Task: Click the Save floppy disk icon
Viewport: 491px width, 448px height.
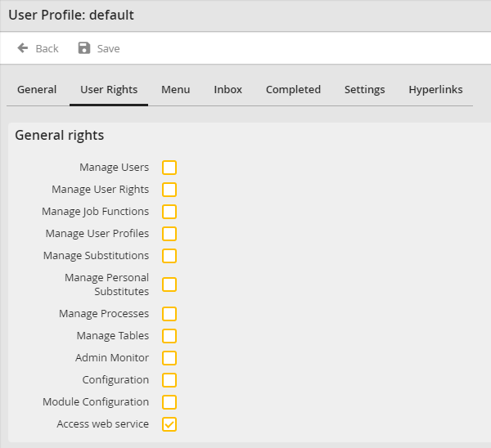Action: click(x=84, y=48)
